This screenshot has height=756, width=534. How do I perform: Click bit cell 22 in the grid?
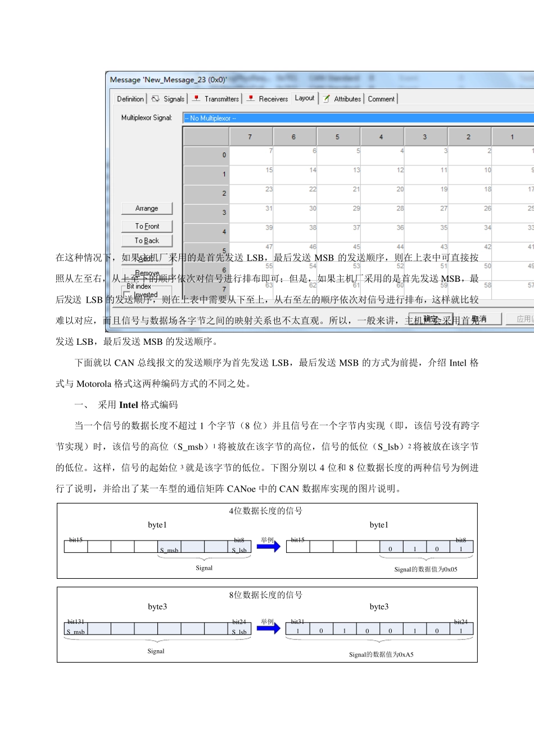point(295,194)
